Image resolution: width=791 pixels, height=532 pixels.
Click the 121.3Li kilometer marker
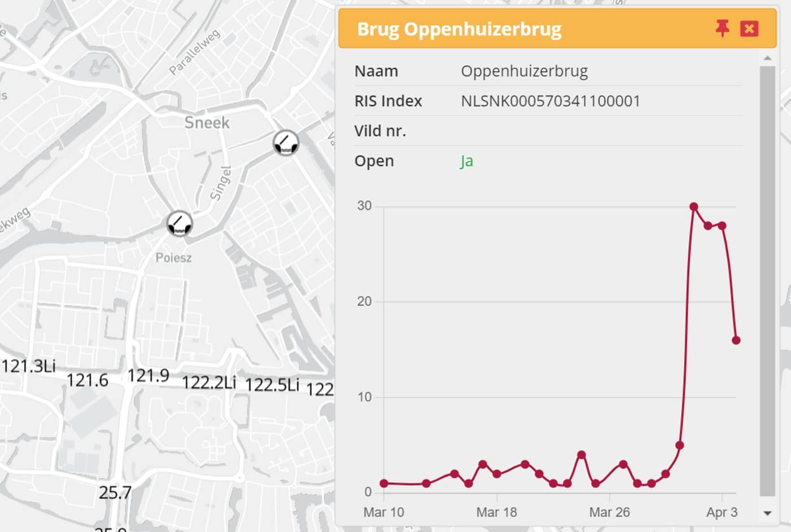28,366
